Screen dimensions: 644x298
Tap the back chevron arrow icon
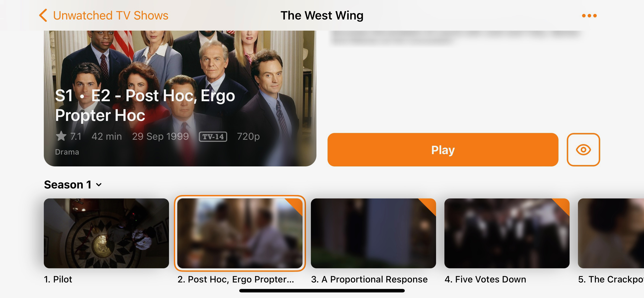tap(43, 15)
